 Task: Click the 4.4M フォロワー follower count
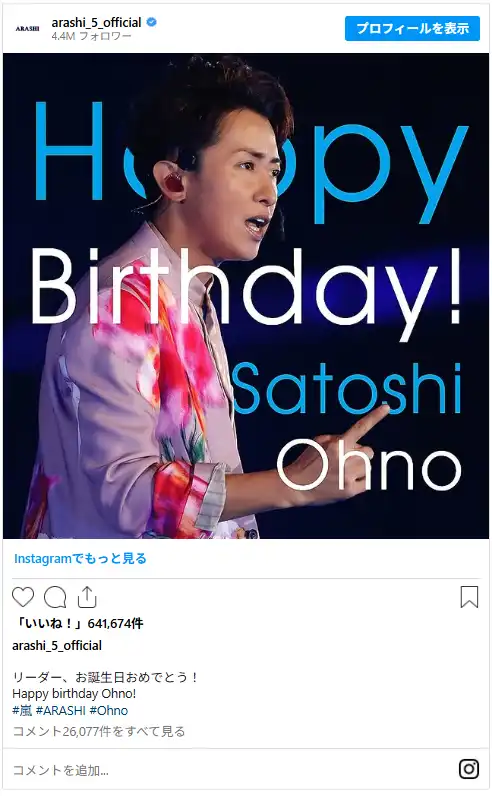91,36
